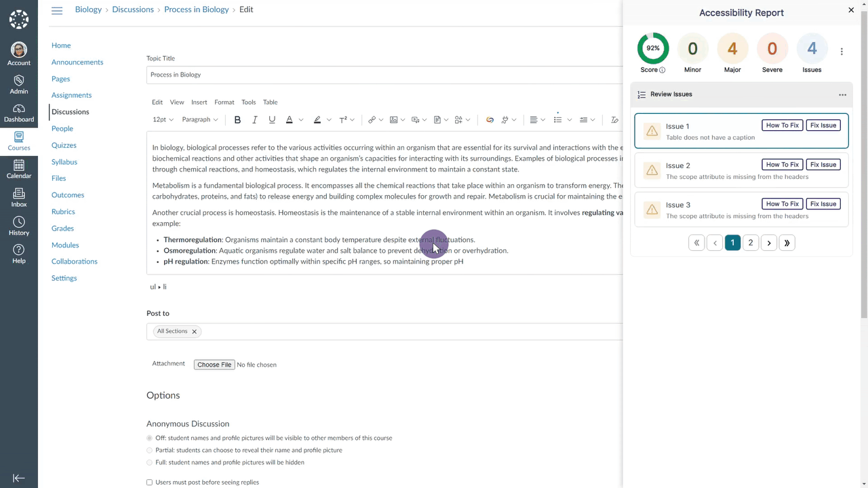Open Canvas Dashboard from the sidebar
Screen dimensions: 868x488
coord(19,113)
